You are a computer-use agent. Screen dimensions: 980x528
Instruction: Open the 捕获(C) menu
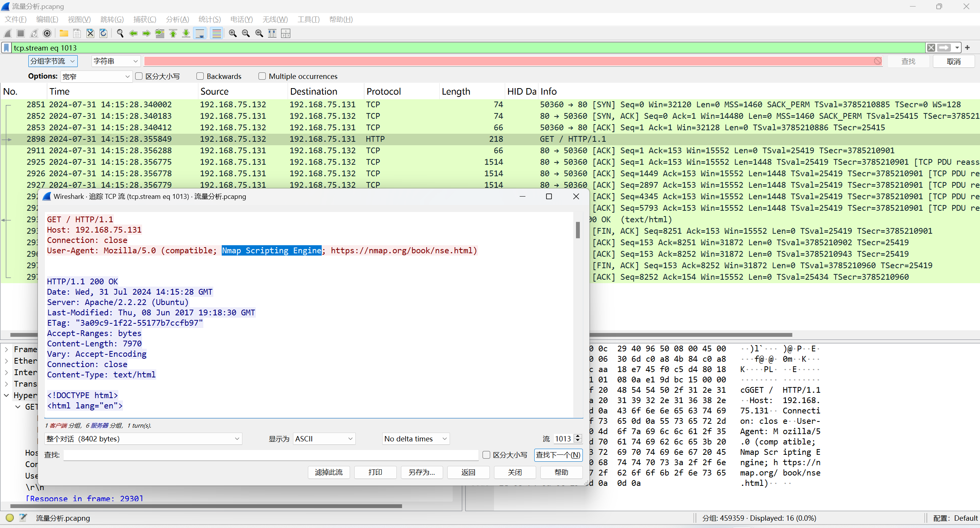145,19
